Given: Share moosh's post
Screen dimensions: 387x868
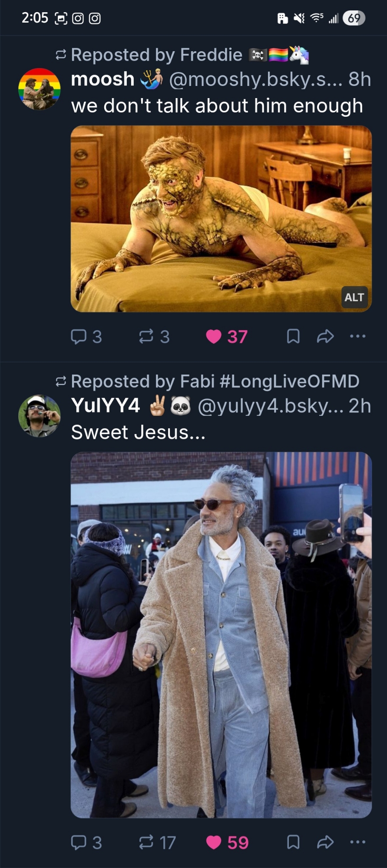Looking at the screenshot, I should click(x=325, y=336).
